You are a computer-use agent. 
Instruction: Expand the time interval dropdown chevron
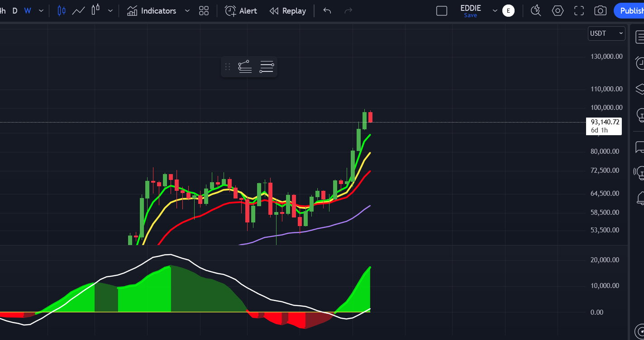tap(41, 11)
